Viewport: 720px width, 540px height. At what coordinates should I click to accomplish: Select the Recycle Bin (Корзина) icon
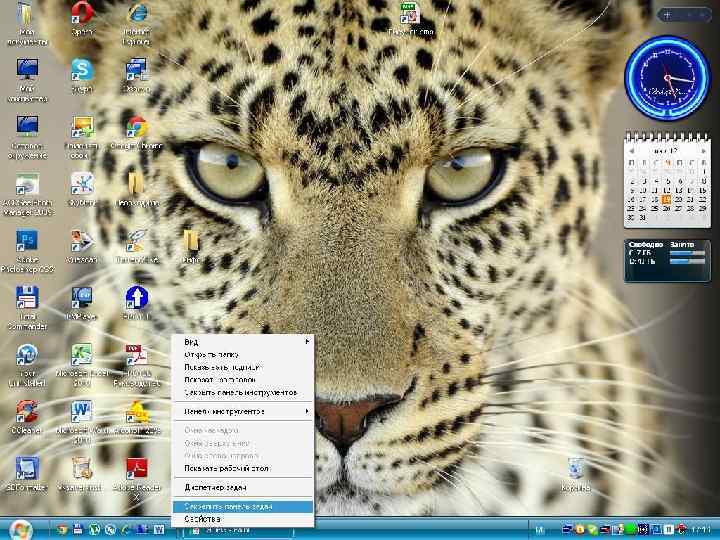[575, 475]
